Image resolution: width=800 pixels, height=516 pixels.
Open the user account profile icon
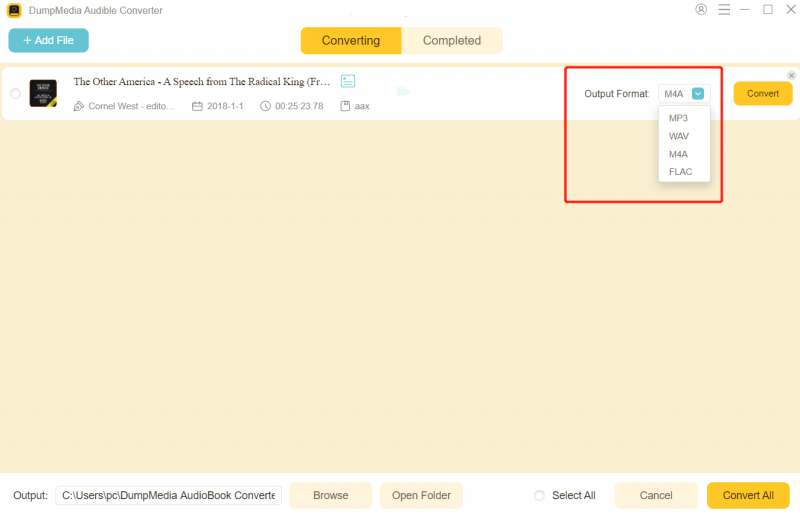700,10
